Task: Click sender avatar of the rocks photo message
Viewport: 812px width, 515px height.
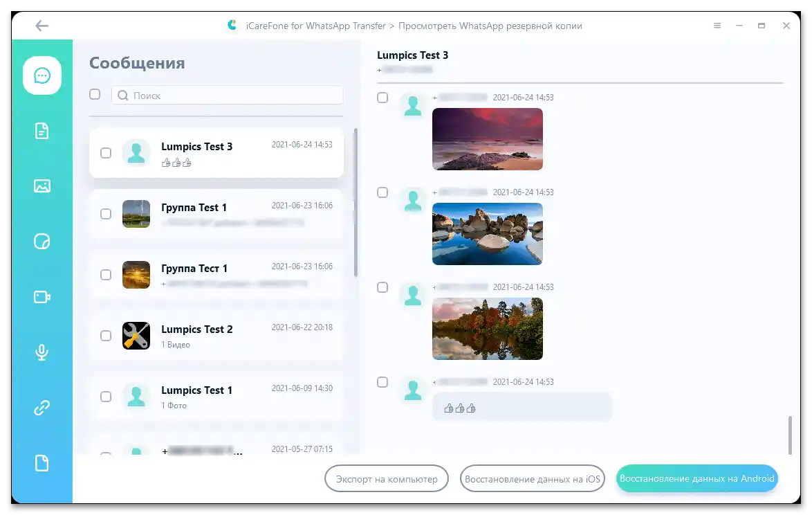Action: pos(413,201)
